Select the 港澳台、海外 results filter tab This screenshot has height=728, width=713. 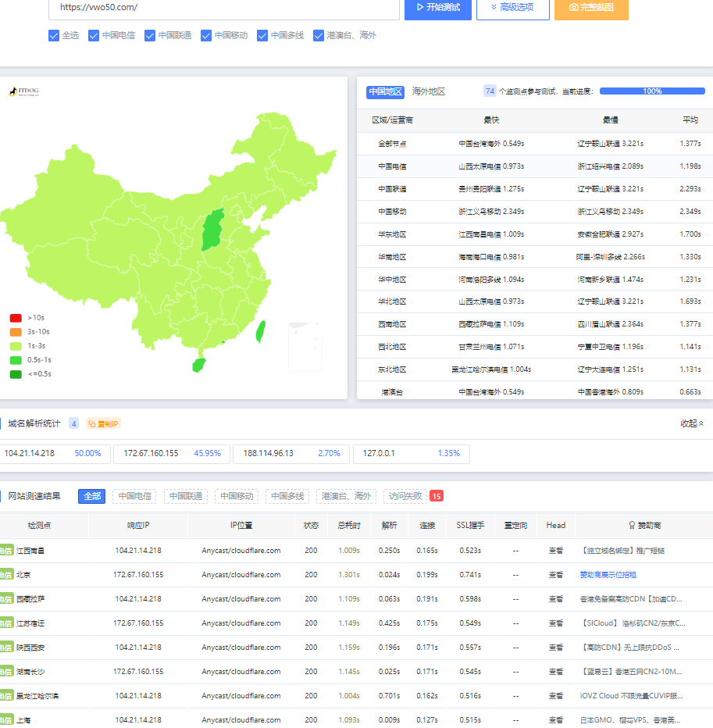(x=346, y=496)
